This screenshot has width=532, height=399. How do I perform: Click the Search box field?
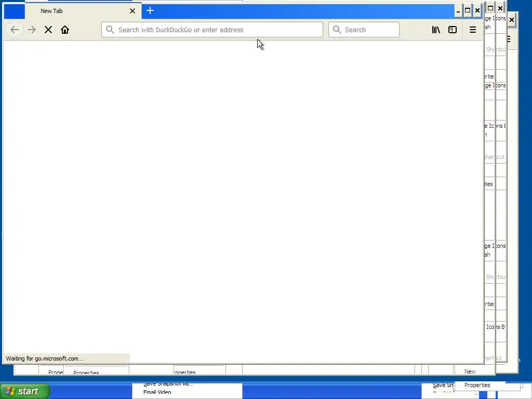364,30
